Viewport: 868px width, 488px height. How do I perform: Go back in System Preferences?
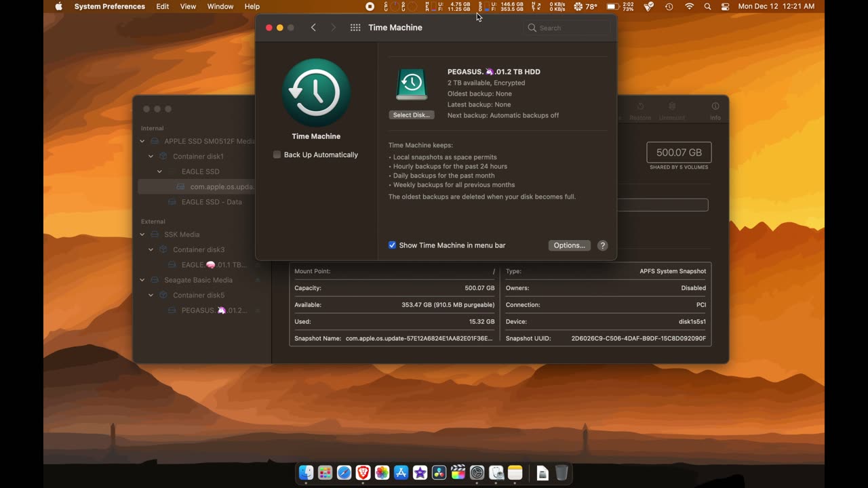click(313, 28)
